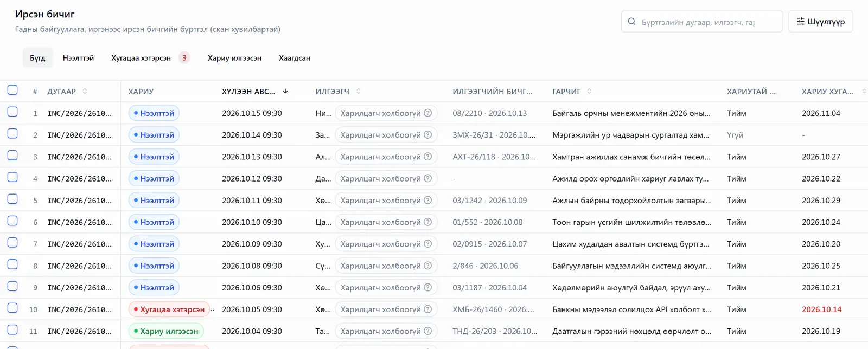Click the help icon in row 5's Харилцагч холбоогүй chip

(x=428, y=200)
